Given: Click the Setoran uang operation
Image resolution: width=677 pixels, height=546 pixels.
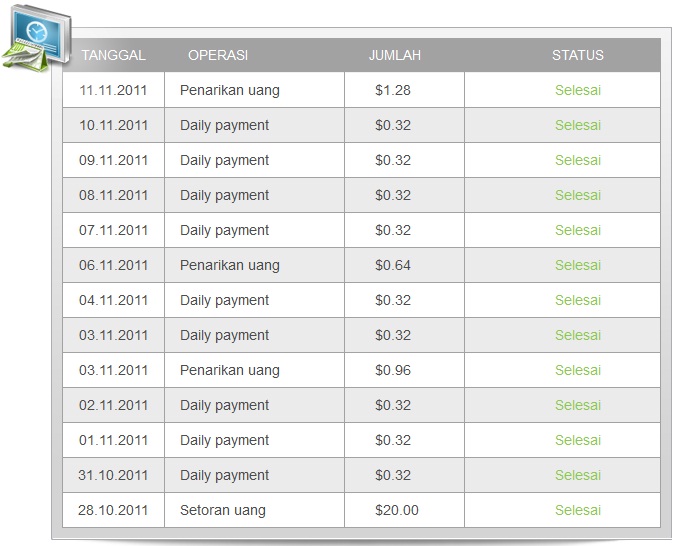Looking at the screenshot, I should click(x=223, y=510).
